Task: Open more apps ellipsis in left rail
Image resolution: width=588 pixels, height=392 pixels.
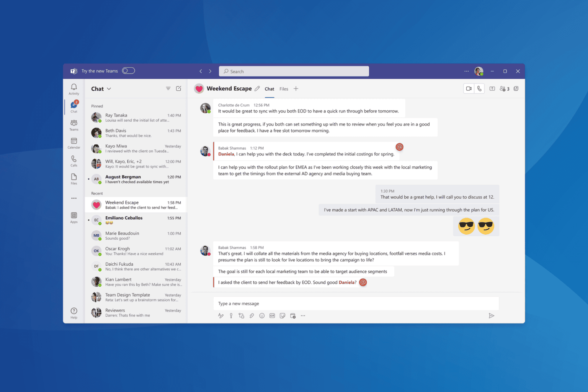Action: [x=74, y=198]
